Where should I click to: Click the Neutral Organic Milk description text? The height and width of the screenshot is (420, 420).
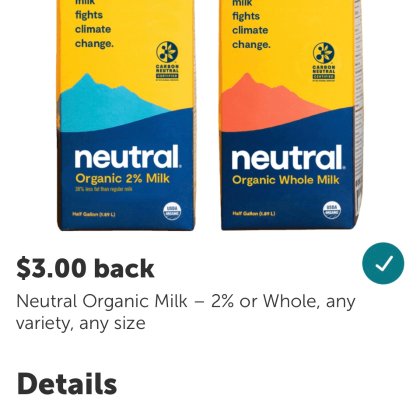(x=186, y=312)
